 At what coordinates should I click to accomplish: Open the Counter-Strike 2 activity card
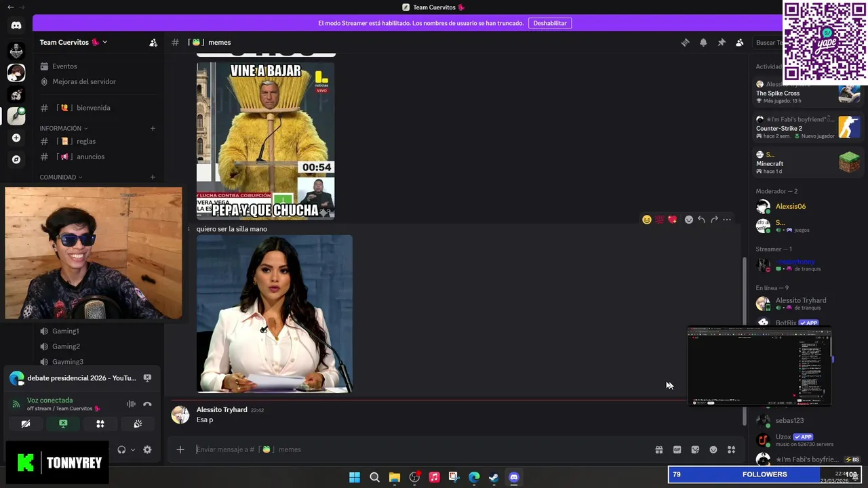click(808, 127)
